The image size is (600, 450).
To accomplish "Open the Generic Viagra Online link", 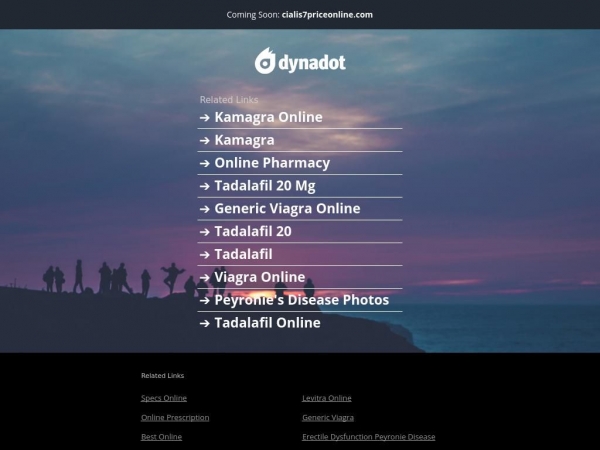I will 287,209.
